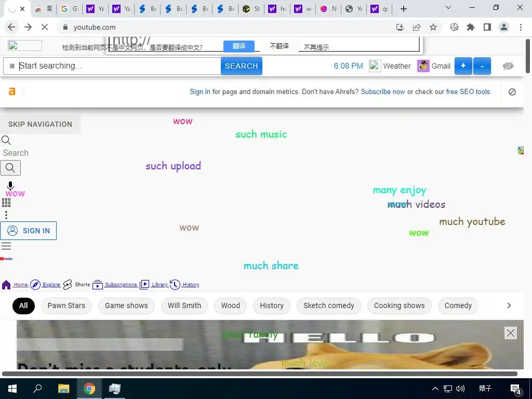Select the History filter chip

click(271, 305)
